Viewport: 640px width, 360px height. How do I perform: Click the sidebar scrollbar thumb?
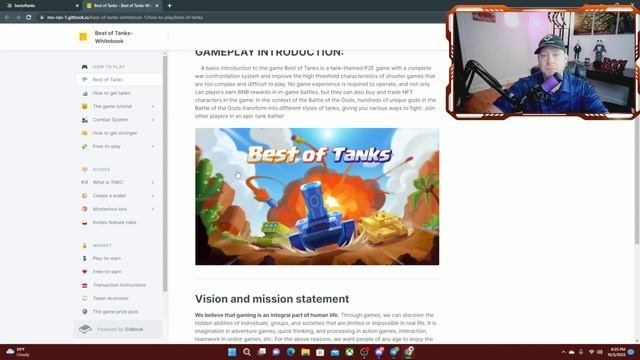click(165, 173)
